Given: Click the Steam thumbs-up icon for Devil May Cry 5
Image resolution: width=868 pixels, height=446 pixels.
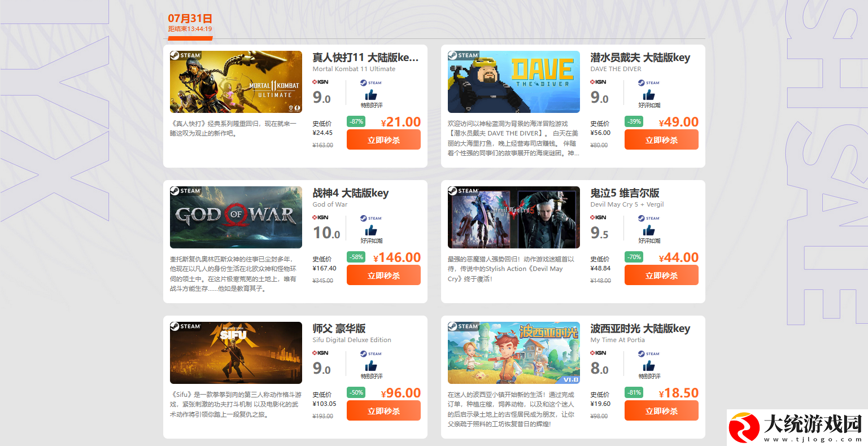Looking at the screenshot, I should point(649,230).
